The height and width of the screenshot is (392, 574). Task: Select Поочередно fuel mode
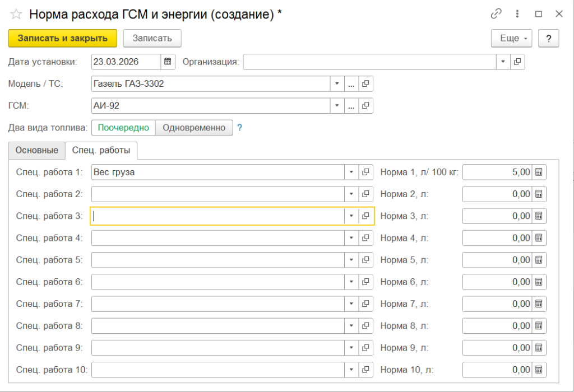pos(123,128)
